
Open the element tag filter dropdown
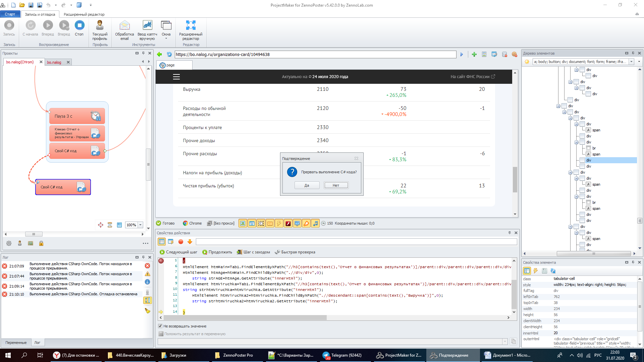pos(632,62)
